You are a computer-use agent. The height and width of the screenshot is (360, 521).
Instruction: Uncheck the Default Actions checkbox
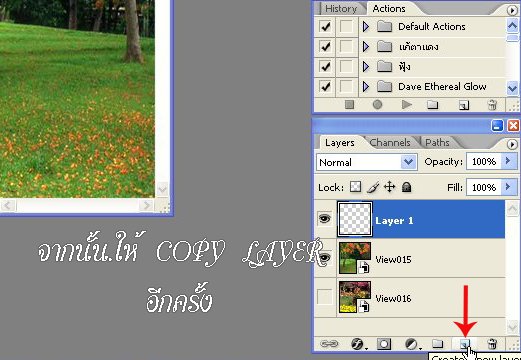point(325,26)
